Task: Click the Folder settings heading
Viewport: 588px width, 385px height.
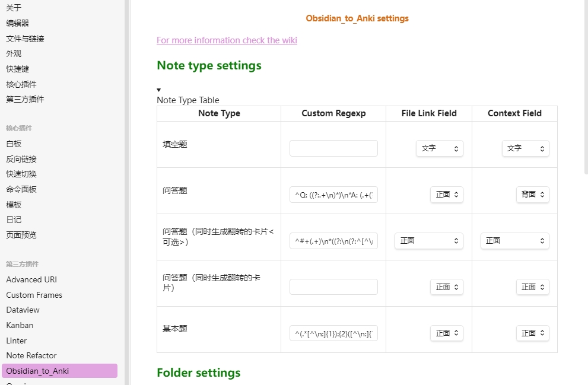Action: click(x=198, y=373)
